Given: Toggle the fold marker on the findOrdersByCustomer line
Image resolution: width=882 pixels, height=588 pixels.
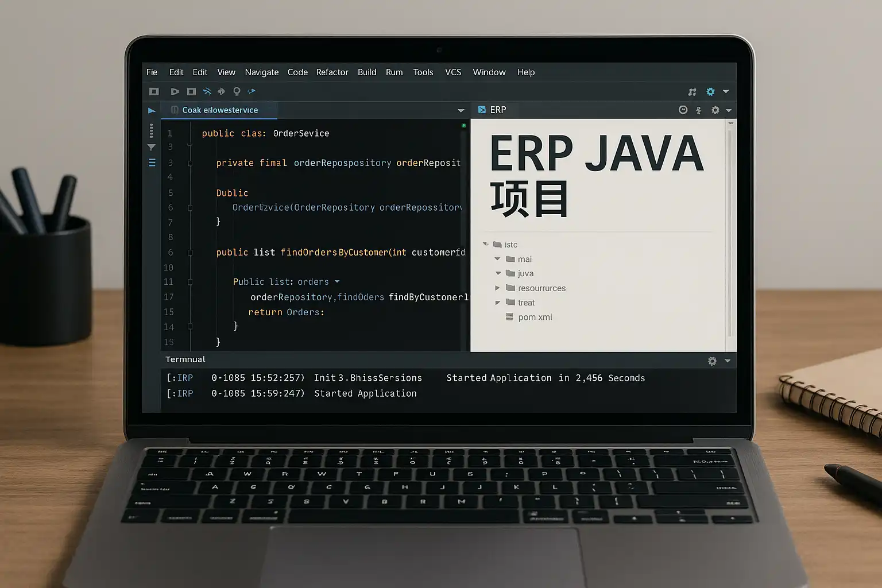Looking at the screenshot, I should point(190,253).
